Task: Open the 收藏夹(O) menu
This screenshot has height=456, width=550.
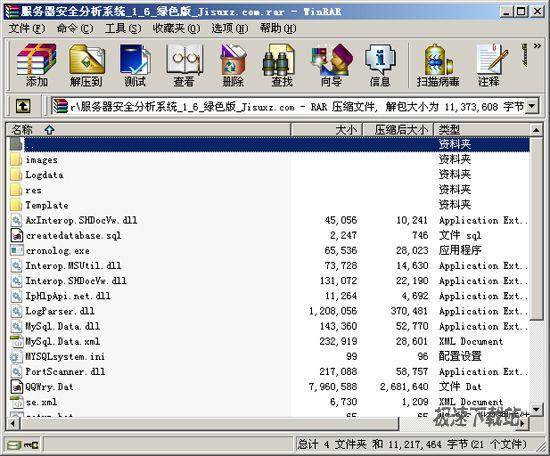Action: click(x=176, y=28)
